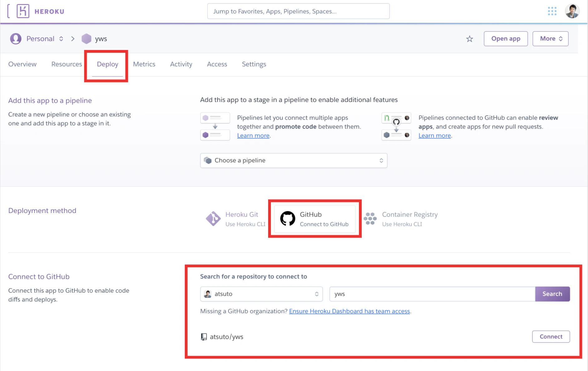Image resolution: width=588 pixels, height=371 pixels.
Task: Open Learn more about review apps
Action: click(435, 136)
